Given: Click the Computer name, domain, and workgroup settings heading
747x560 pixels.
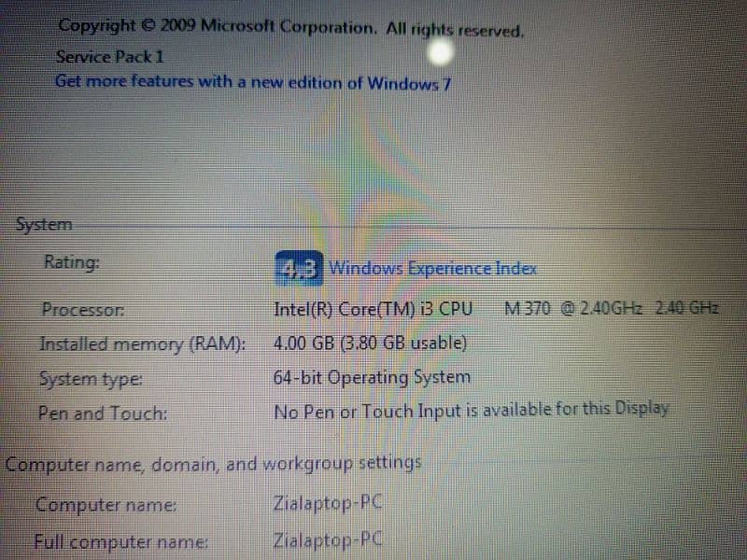Looking at the screenshot, I should pos(214,463).
